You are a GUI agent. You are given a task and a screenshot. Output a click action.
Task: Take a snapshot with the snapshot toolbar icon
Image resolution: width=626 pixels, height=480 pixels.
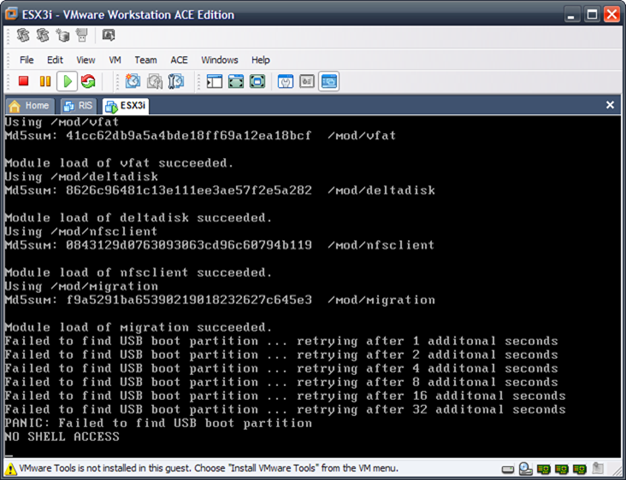coord(133,82)
